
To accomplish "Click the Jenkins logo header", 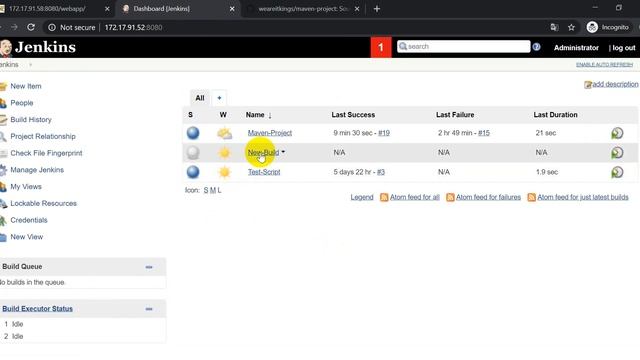I will [38, 47].
